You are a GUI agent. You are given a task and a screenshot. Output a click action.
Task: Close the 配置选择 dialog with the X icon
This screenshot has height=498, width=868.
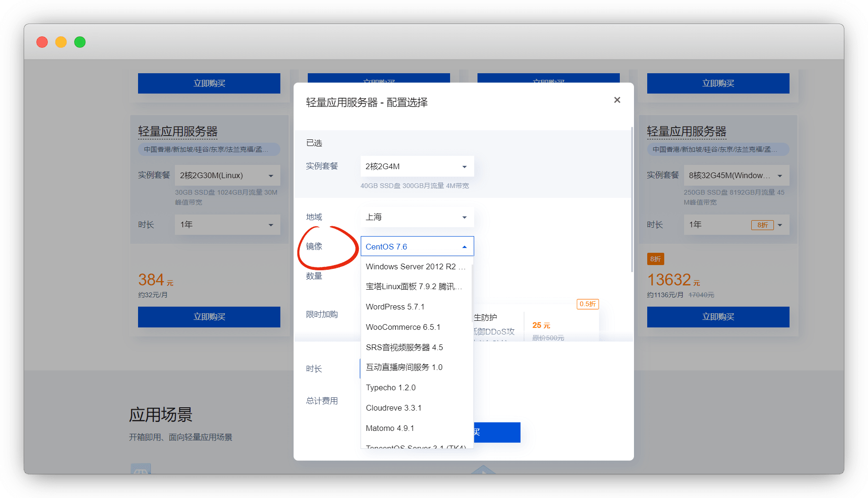[x=617, y=100]
